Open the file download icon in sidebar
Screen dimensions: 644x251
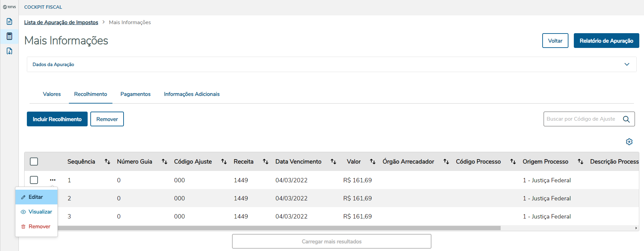pyautogui.click(x=9, y=51)
